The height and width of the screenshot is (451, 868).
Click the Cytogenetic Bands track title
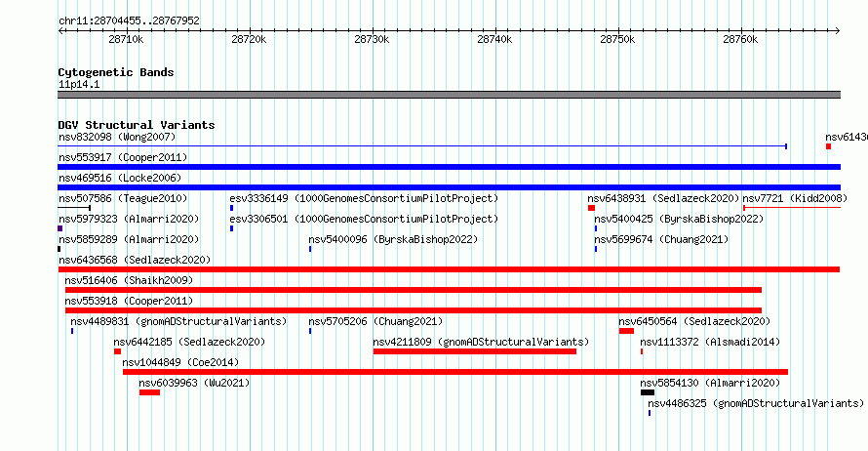click(116, 72)
